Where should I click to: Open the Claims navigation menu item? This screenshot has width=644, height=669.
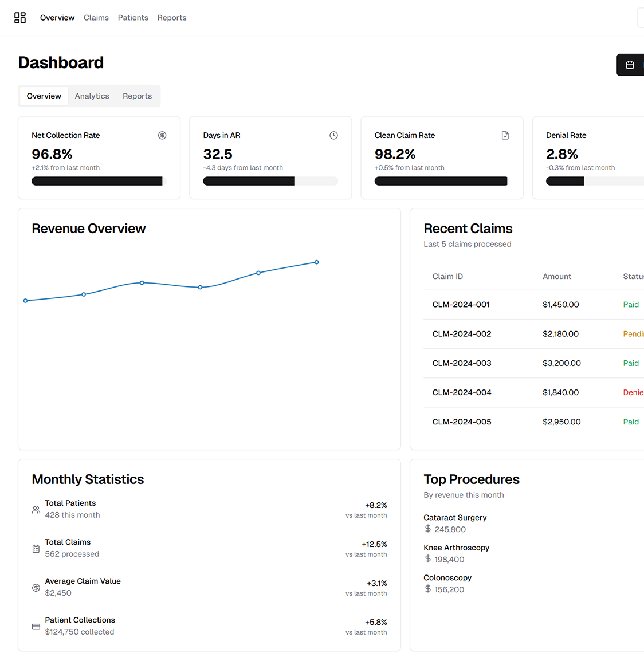(96, 18)
